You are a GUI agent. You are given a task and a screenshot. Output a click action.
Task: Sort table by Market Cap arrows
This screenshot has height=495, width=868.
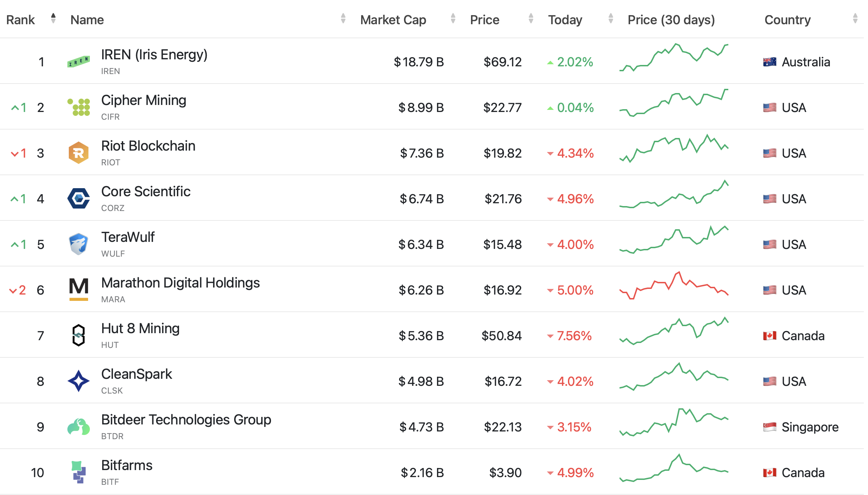click(453, 19)
